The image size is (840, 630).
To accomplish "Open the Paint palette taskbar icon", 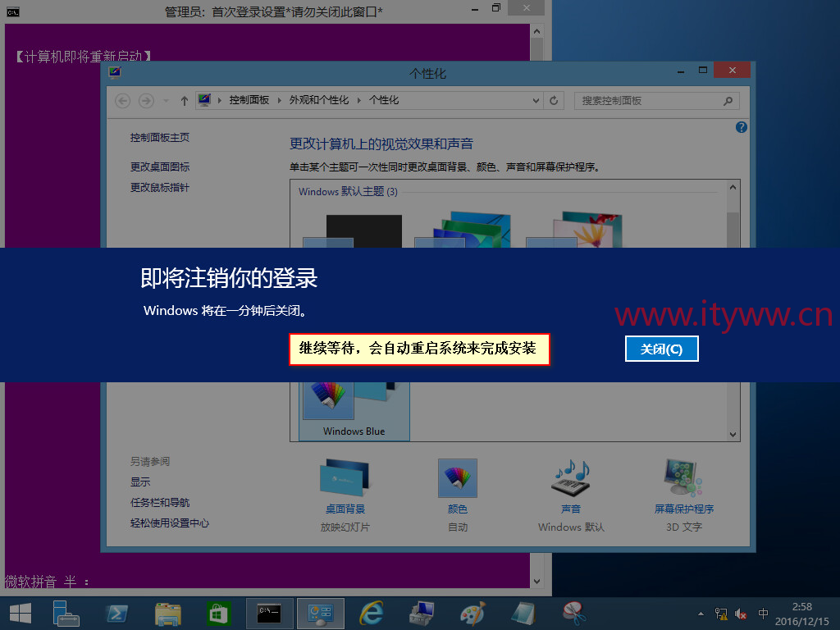I will coord(472,614).
